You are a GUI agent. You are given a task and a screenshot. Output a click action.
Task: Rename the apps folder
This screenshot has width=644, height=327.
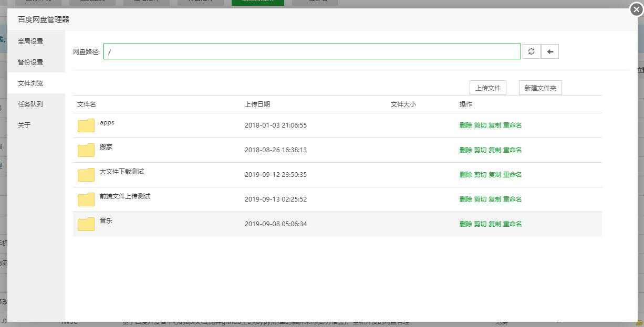[512, 125]
